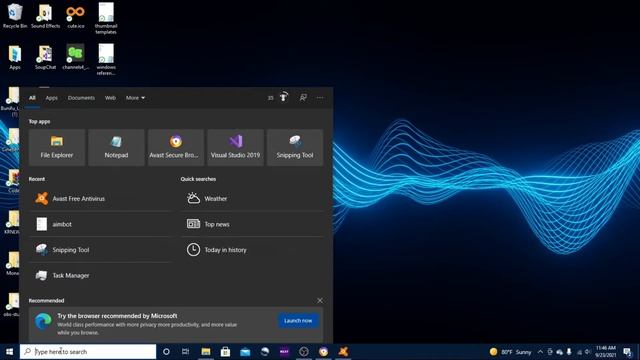Click the Avast Antivirus taskbar icon

[x=343, y=351]
